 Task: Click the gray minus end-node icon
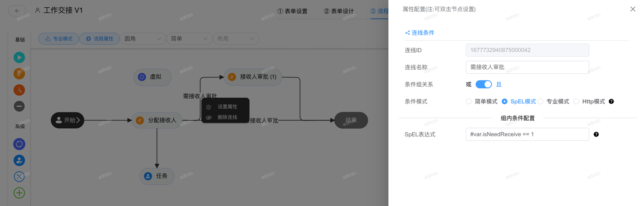coord(19,106)
